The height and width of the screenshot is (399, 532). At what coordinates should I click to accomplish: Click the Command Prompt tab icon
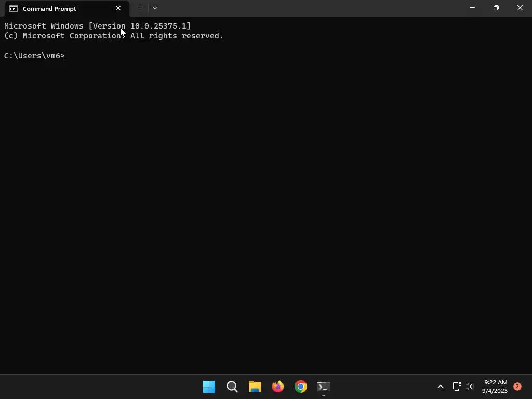pyautogui.click(x=14, y=8)
